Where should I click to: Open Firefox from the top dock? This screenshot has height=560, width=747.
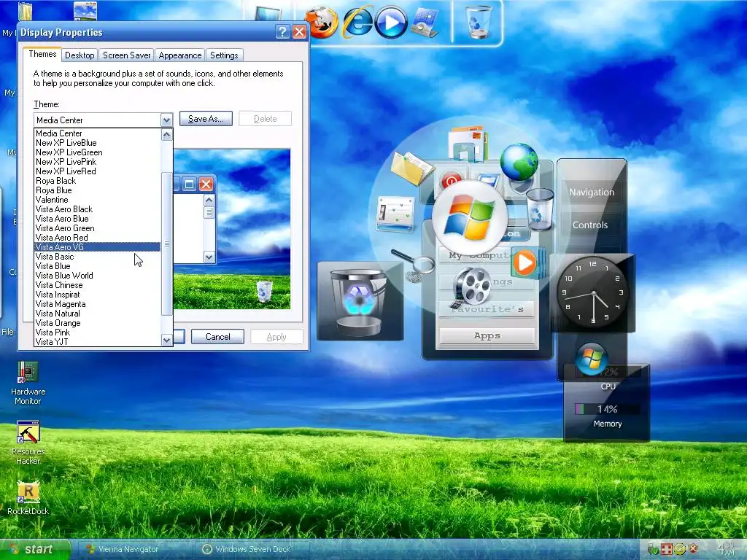[x=322, y=21]
